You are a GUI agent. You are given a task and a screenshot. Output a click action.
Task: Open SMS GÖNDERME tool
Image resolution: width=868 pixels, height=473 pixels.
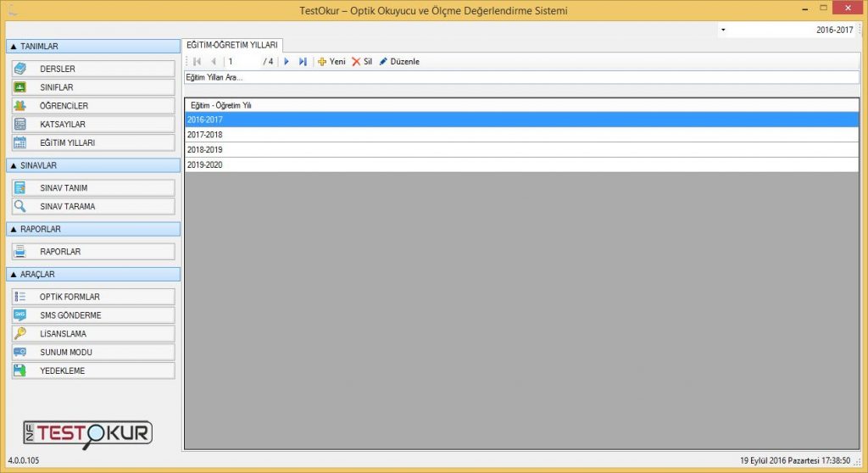pyautogui.click(x=93, y=315)
